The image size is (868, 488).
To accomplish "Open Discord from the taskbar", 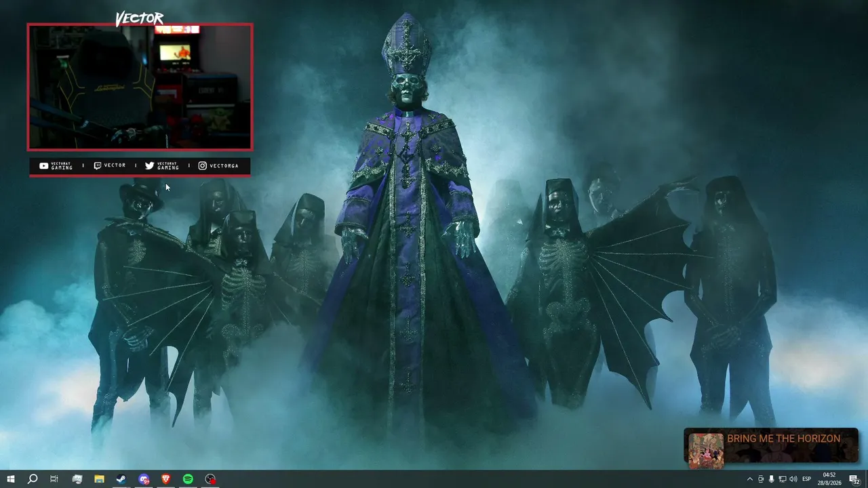I will coord(144,479).
